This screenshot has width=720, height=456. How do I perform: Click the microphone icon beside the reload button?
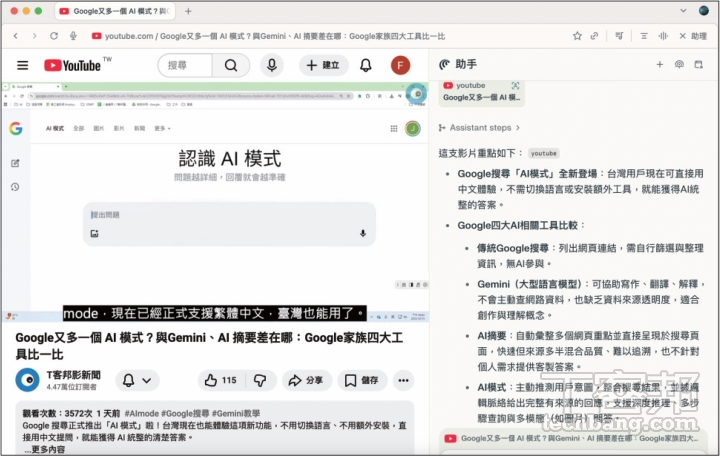[73, 36]
